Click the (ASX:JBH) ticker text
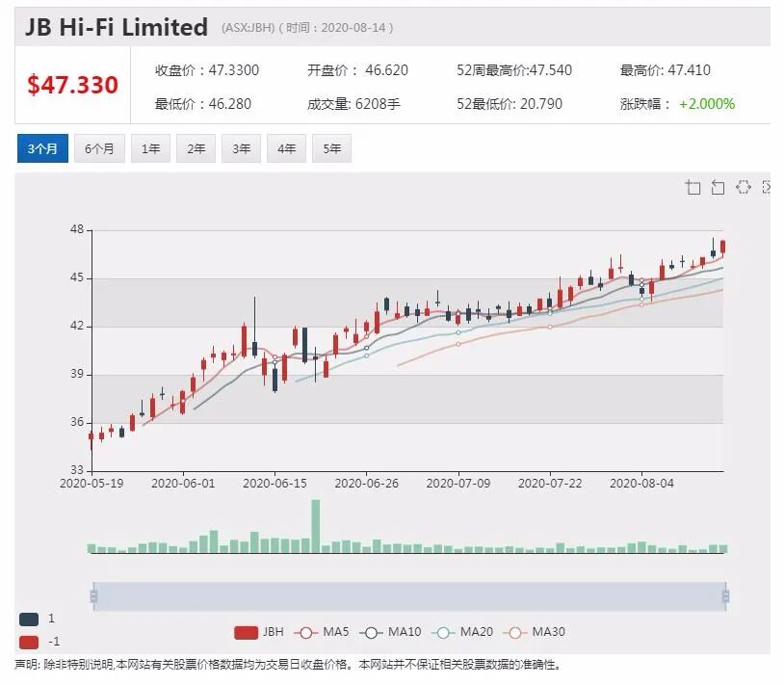 coord(248,28)
